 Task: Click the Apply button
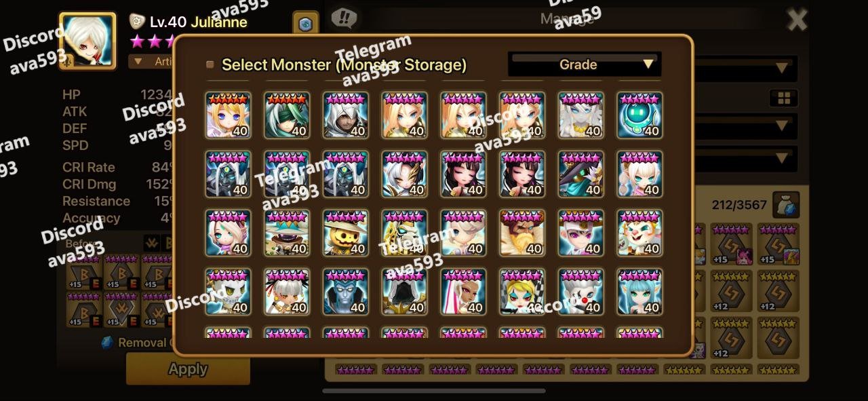tap(188, 369)
